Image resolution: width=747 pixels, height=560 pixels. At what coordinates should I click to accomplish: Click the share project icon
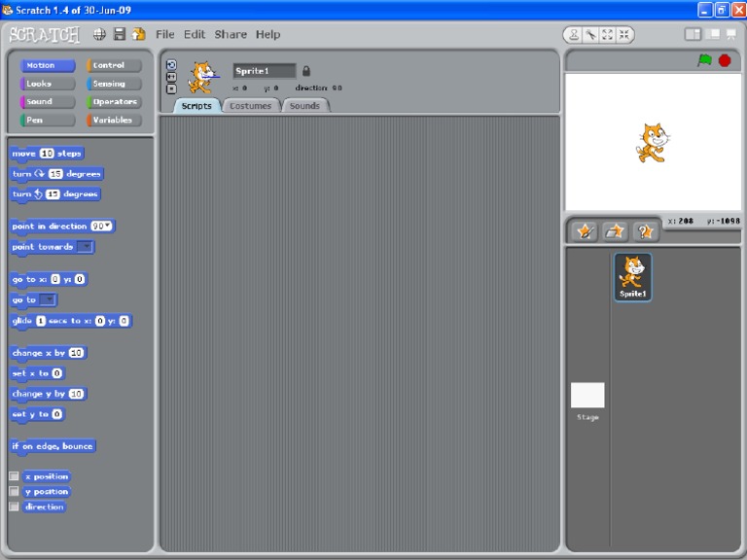(139, 34)
